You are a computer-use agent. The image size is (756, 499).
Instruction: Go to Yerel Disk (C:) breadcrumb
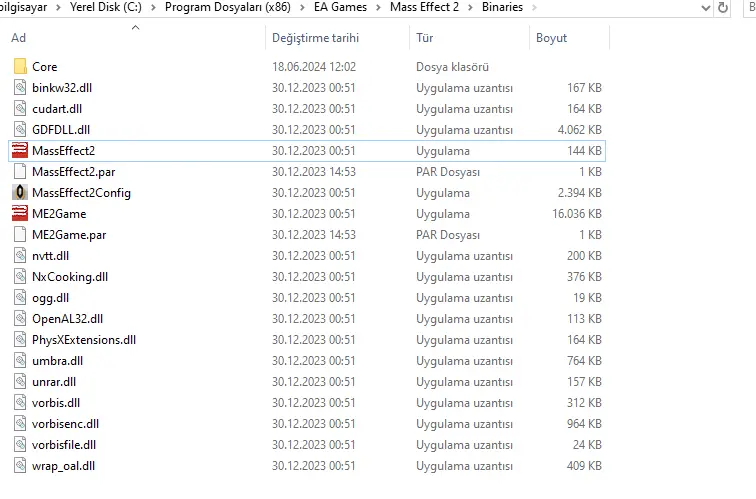coord(106,7)
